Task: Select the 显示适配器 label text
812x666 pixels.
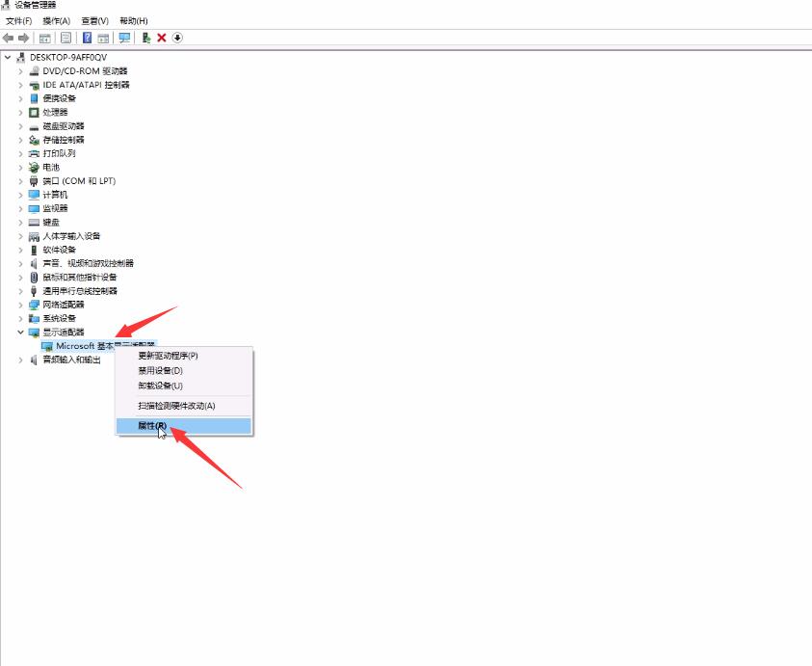Action: point(64,333)
